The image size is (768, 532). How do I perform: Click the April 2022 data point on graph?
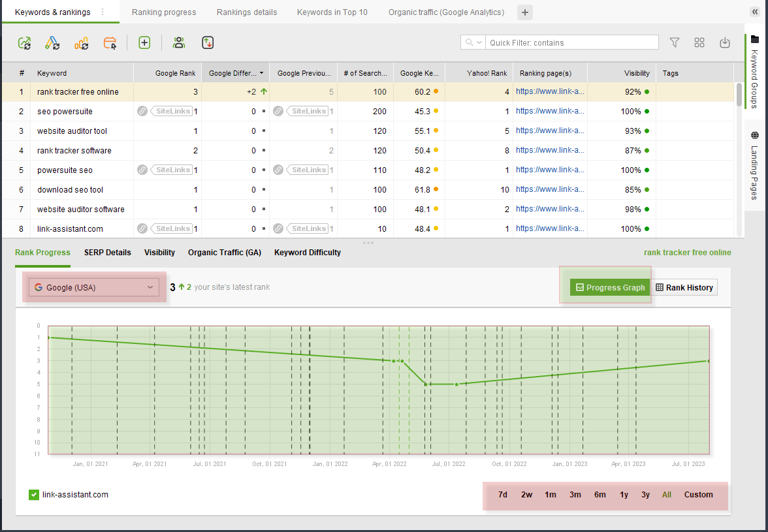point(393,360)
